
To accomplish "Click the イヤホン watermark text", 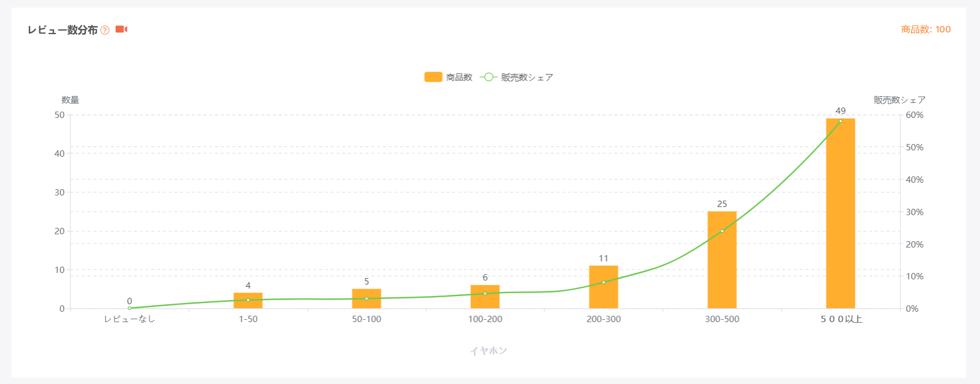I will (x=489, y=350).
